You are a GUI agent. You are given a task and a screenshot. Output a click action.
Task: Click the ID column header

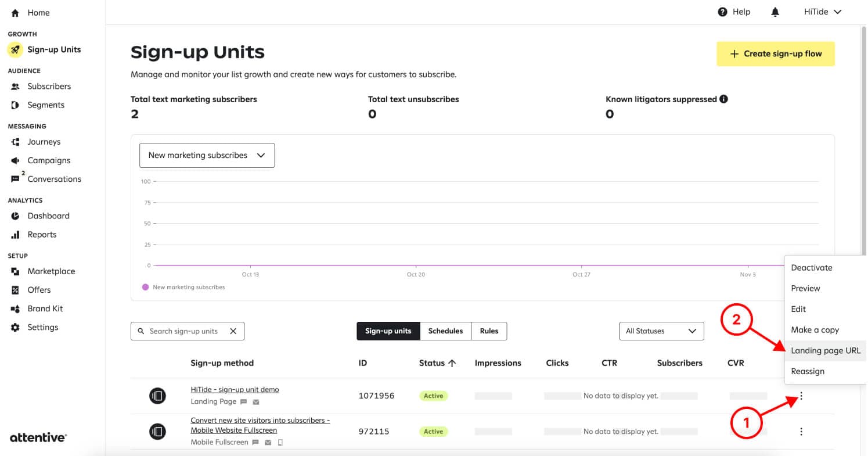coord(363,362)
